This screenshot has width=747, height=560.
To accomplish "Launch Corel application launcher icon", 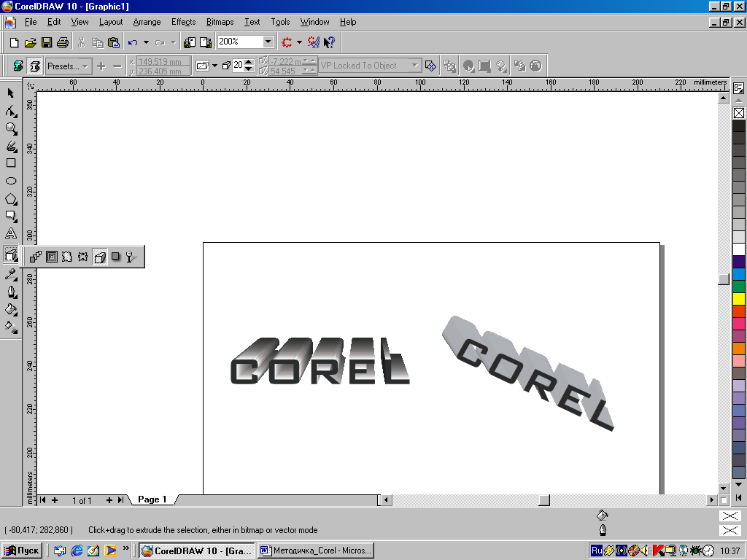I will (x=287, y=42).
